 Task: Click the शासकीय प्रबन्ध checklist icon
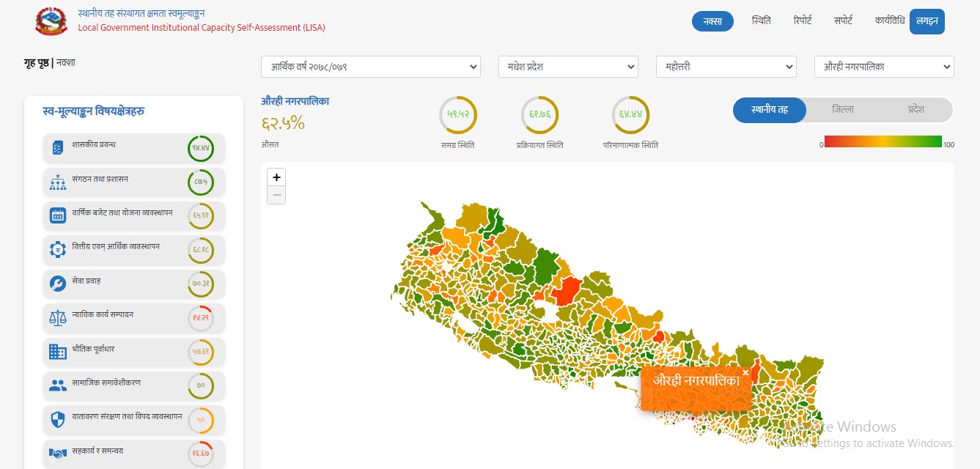[x=58, y=148]
